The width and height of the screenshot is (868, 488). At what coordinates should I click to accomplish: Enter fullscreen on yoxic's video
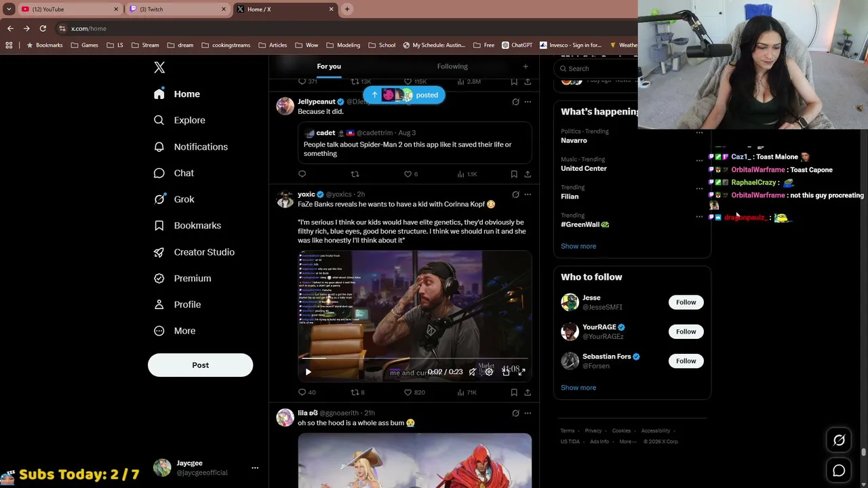point(521,371)
